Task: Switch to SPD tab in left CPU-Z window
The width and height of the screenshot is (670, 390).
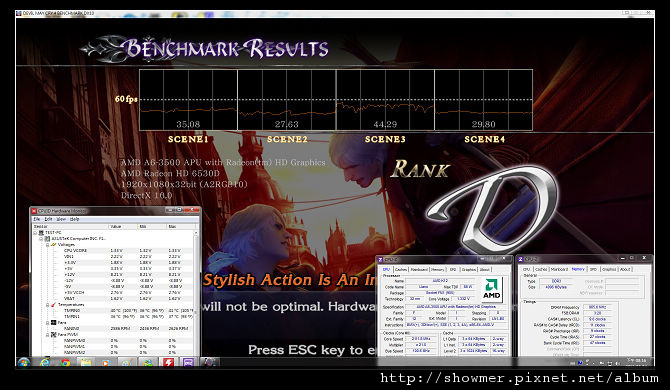Action: pos(453,270)
